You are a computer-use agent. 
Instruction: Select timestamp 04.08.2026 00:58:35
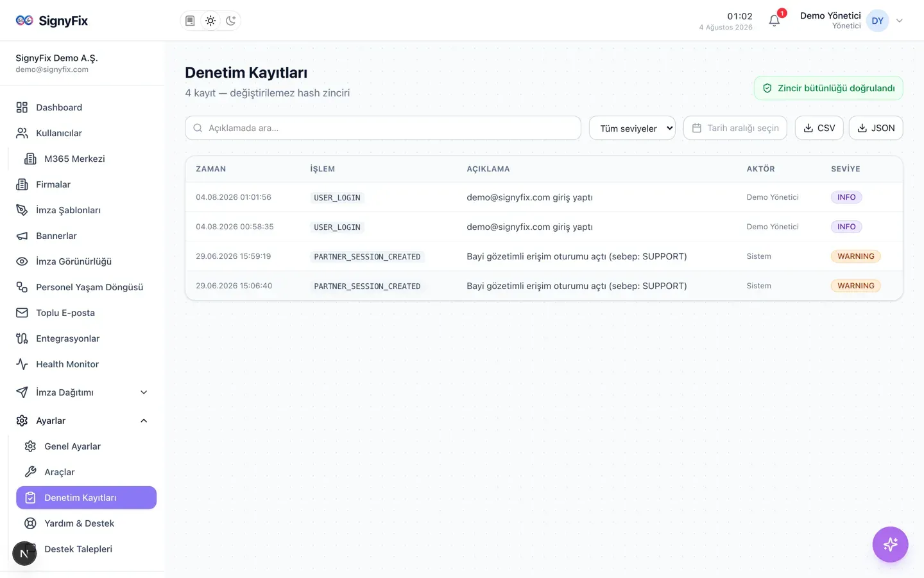click(x=235, y=227)
